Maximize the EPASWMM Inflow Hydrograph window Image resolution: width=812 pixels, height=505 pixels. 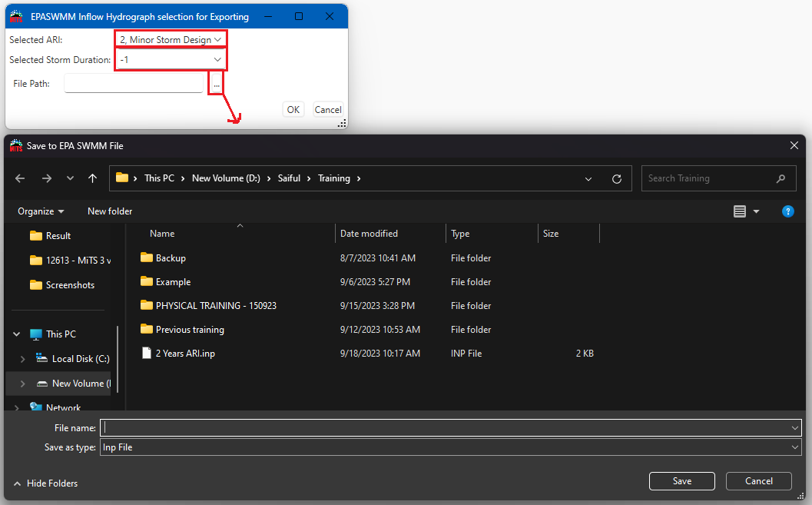coord(299,17)
